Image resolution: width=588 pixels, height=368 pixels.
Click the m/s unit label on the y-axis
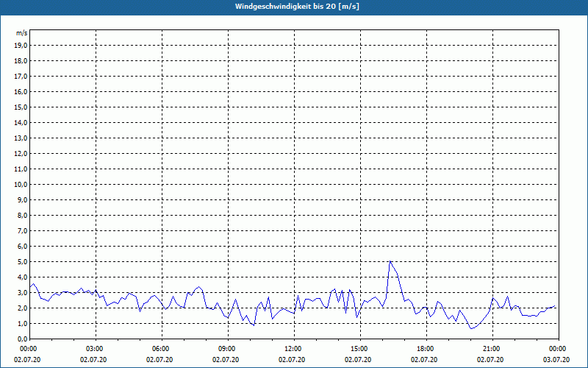[x=22, y=33]
